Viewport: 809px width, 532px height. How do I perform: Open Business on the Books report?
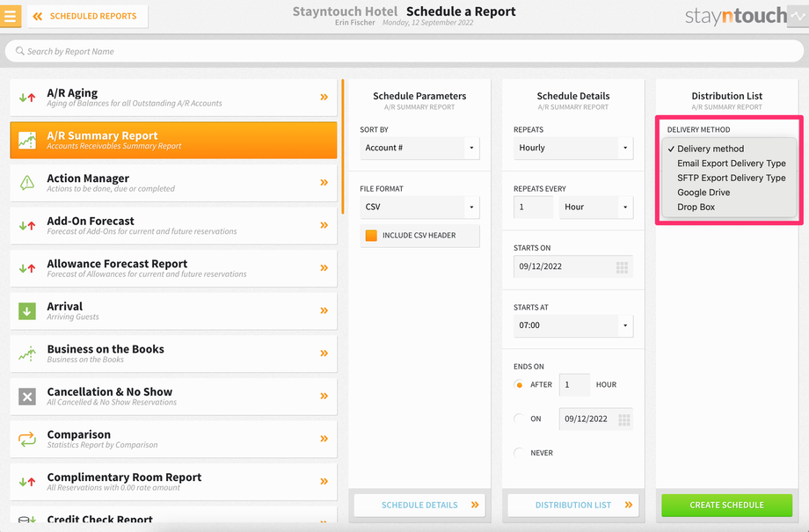coord(173,354)
